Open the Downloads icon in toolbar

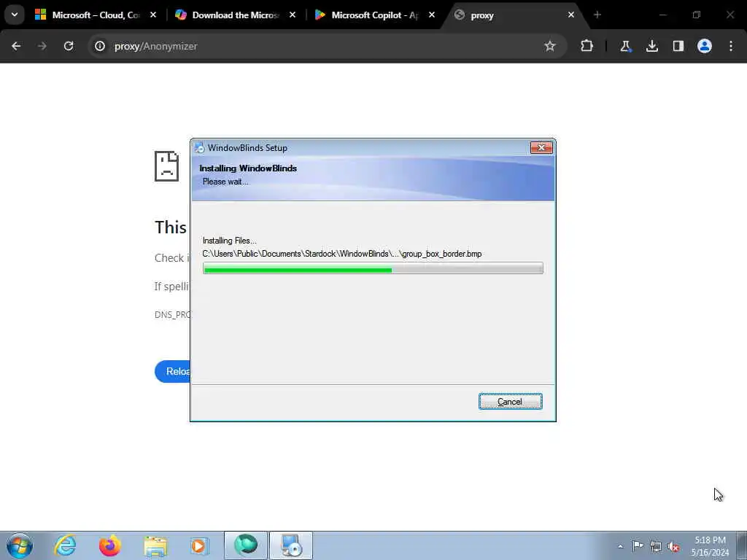[651, 46]
